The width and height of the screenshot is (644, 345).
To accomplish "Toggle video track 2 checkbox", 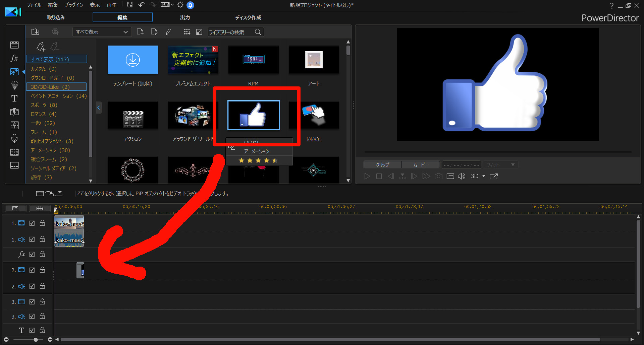I will [x=32, y=270].
